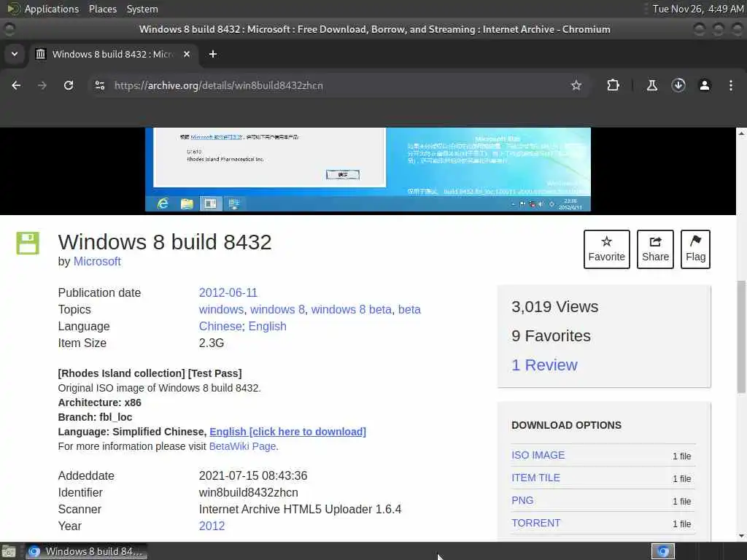Click the green floppy disk software icon
The height and width of the screenshot is (560, 747).
point(28,243)
